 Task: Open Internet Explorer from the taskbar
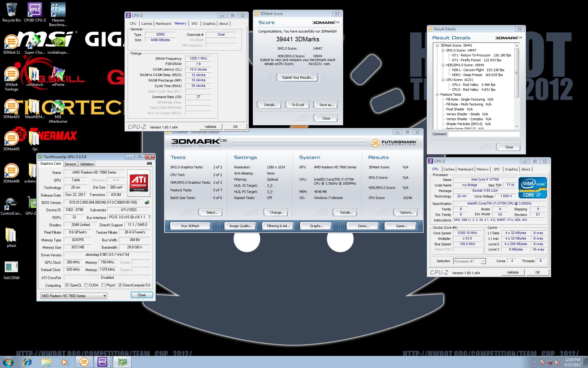28,362
